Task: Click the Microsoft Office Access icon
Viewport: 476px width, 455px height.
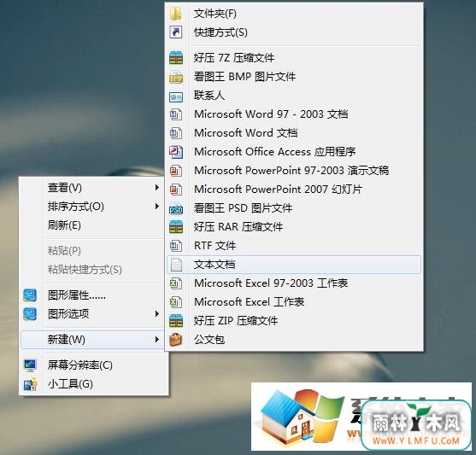Action: coord(176,152)
